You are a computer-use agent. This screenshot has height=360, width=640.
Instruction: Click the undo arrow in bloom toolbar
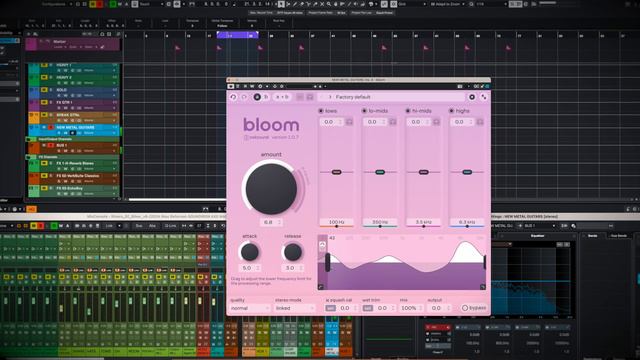[233, 97]
